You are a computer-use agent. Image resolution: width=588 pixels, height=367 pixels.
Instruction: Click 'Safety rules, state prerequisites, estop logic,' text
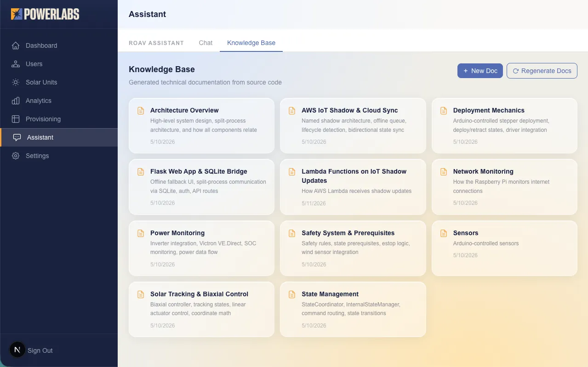pos(355,243)
